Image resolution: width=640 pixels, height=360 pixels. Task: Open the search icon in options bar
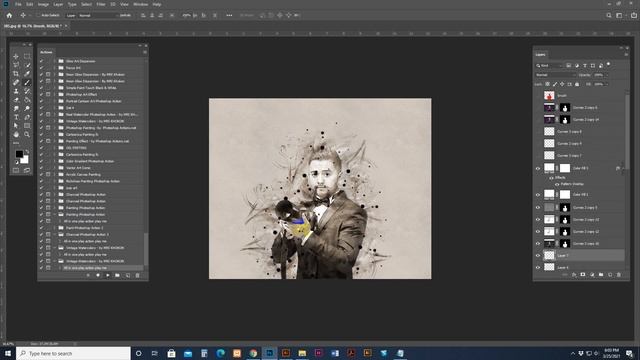tap(609, 15)
